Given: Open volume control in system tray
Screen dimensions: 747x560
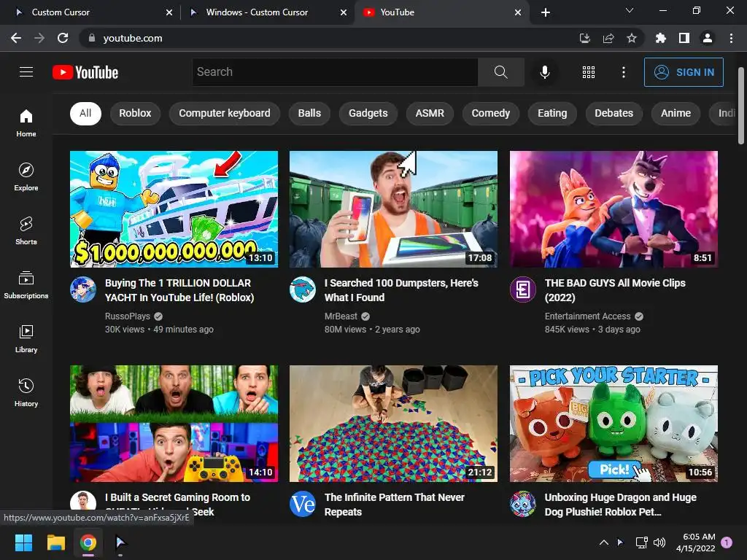Looking at the screenshot, I should pos(659,542).
